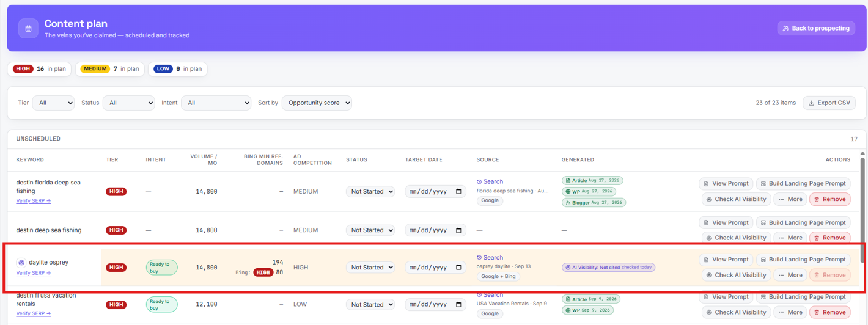The width and height of the screenshot is (868, 325).
Task: Click Ready to buy badge for daylite osprey
Action: pos(161,268)
